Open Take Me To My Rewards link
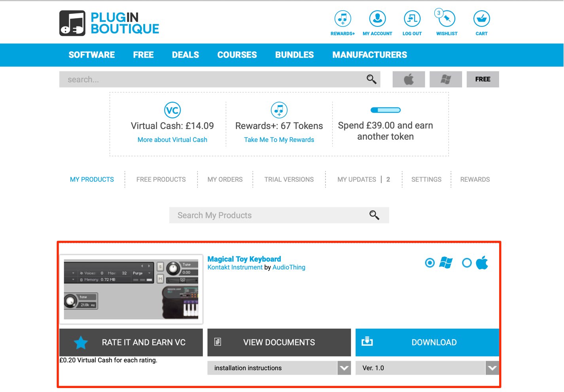Screen dimensions: 564x392 279,139
